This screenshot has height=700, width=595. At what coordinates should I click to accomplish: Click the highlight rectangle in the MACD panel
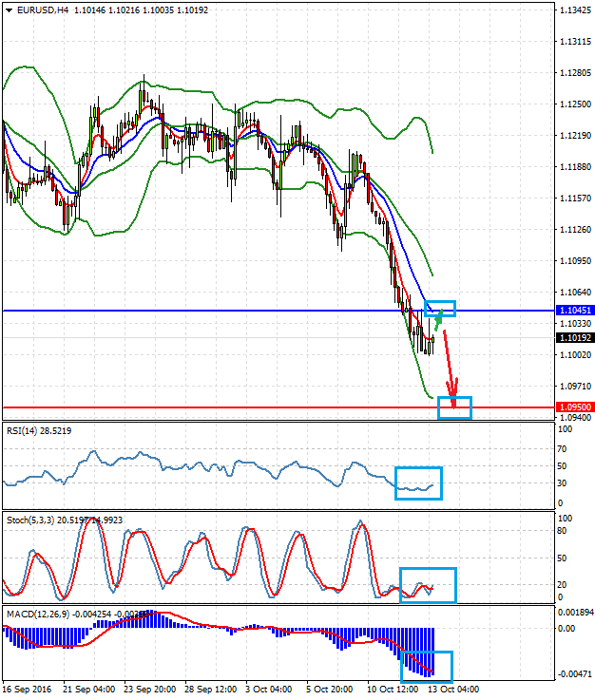(431, 665)
